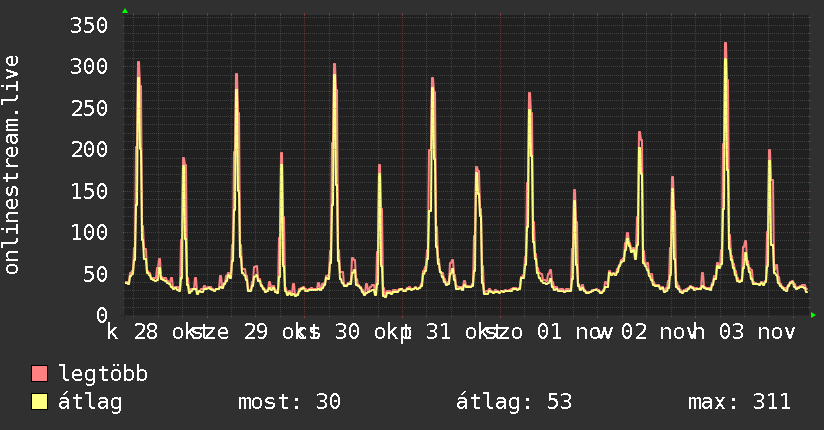Click the '28 okt' date label

[x=166, y=332]
